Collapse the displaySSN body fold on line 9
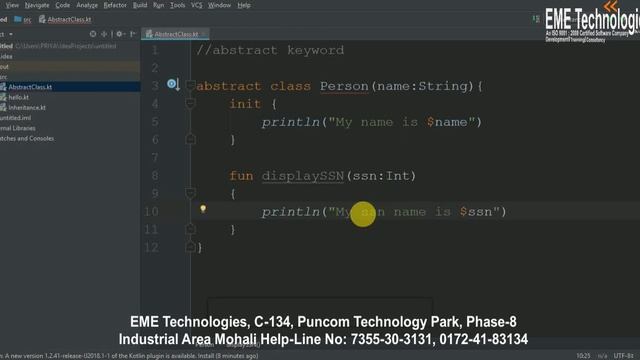 click(x=190, y=193)
